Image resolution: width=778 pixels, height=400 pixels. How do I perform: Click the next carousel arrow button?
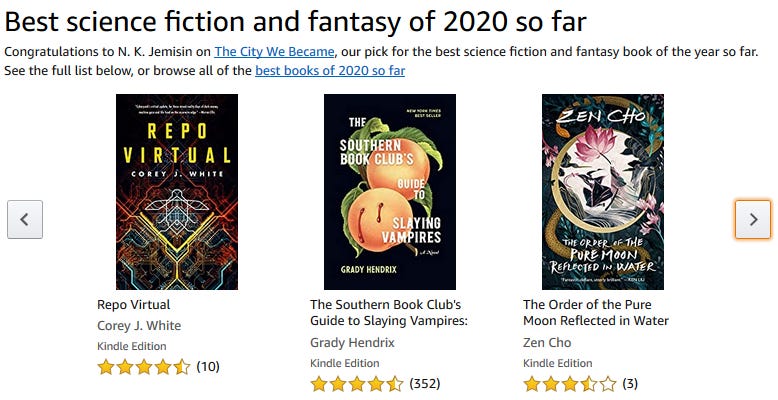pos(752,219)
